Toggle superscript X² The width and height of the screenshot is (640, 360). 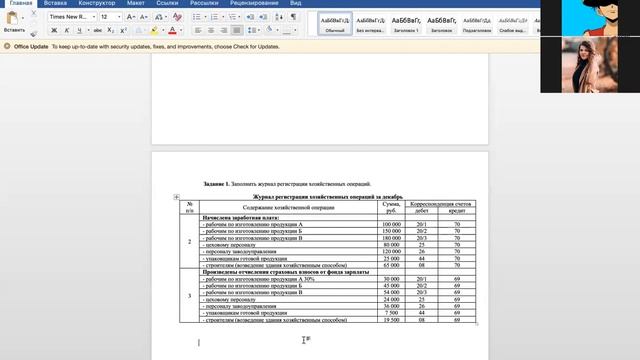pos(123,30)
